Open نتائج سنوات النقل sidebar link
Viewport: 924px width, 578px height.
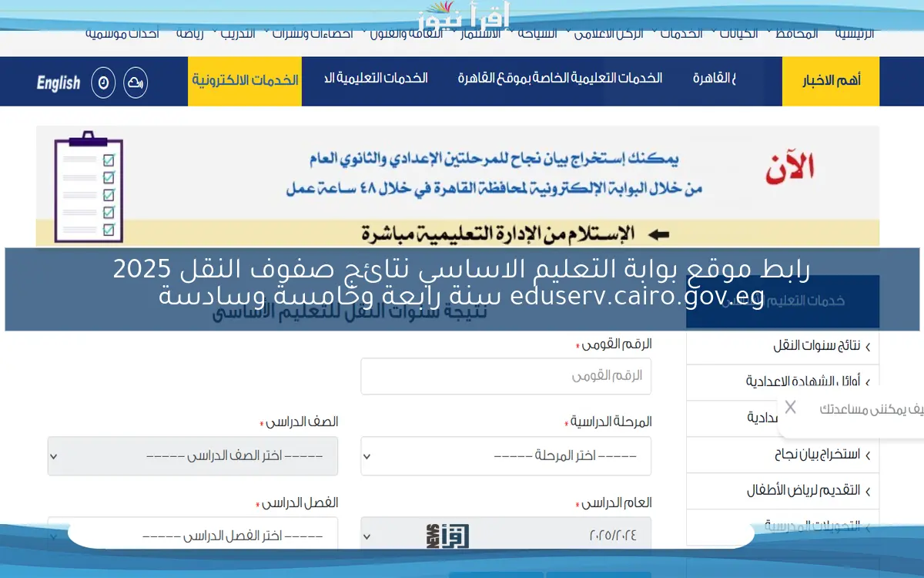point(816,347)
